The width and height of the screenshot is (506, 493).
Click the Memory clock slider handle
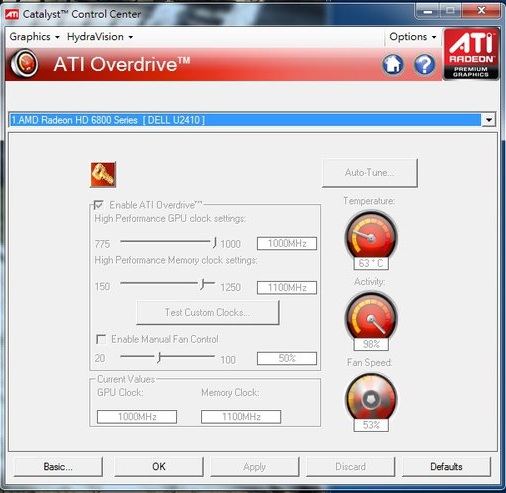click(x=203, y=284)
